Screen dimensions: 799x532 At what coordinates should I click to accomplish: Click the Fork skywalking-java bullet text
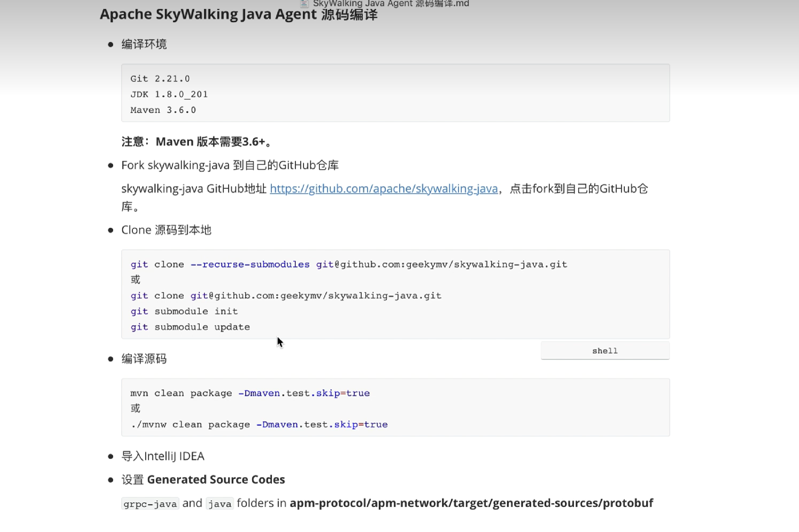click(230, 165)
